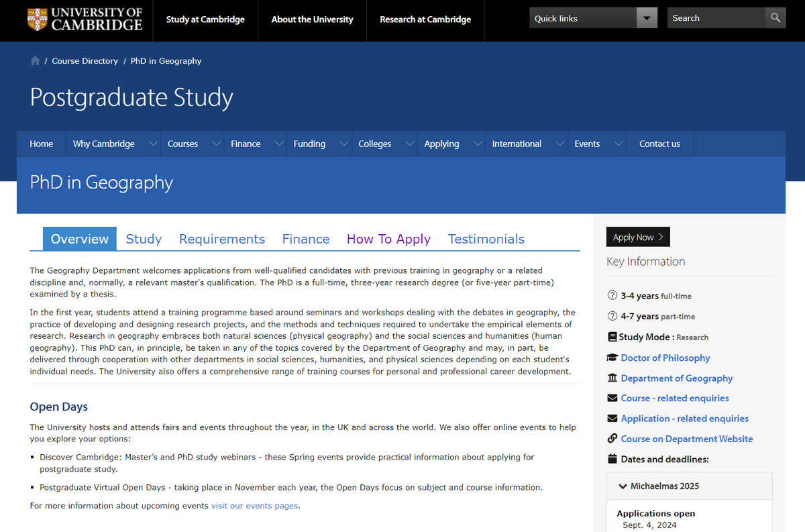
Task: Click the Applications open text
Action: 656,513
